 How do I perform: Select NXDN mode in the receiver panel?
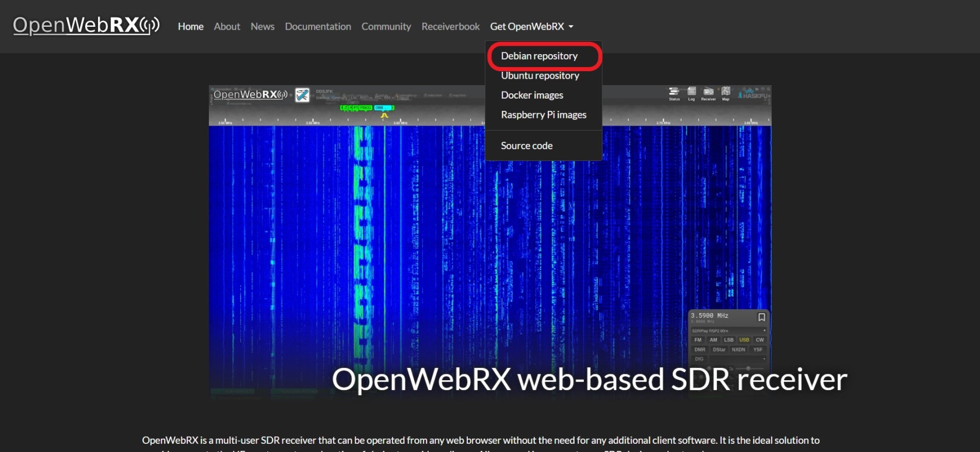[x=738, y=349]
